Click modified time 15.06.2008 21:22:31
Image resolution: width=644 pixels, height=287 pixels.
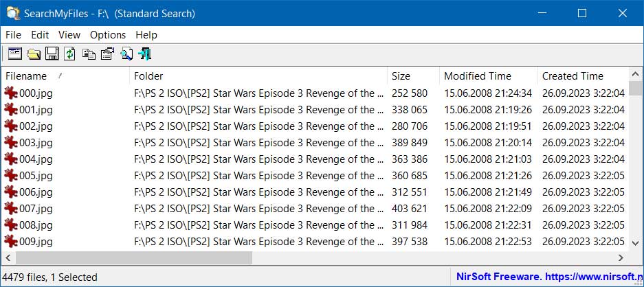click(x=488, y=225)
